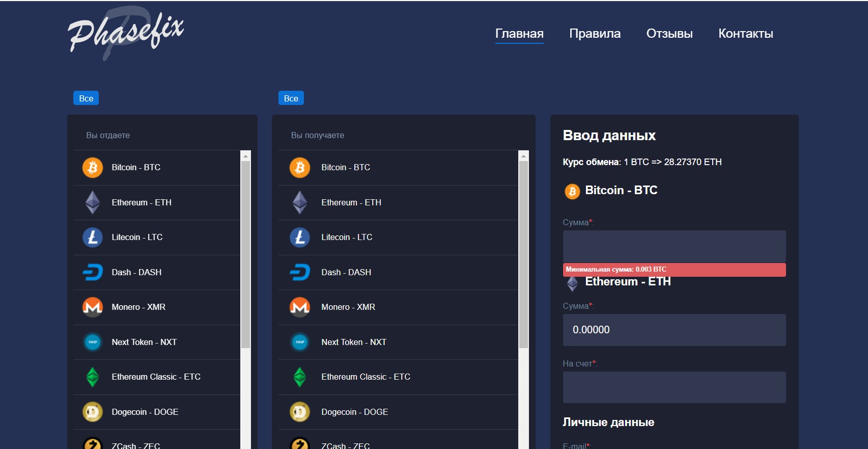The width and height of the screenshot is (868, 449).
Task: Click the Bitcoin Сумма input field
Action: (674, 246)
